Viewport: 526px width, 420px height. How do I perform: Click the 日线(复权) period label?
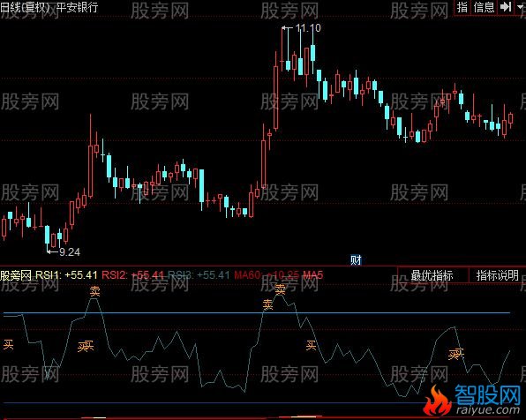pyautogui.click(x=26, y=7)
